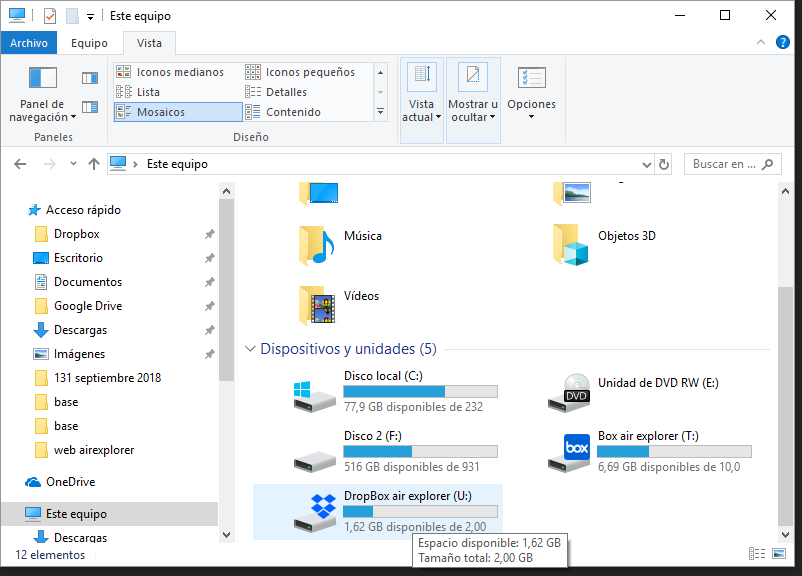Open the Mostrar u ocultar dropdown

click(x=473, y=110)
